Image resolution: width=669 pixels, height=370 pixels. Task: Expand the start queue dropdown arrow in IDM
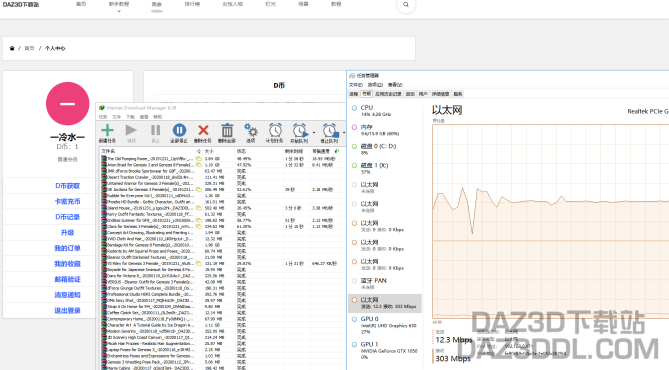pos(314,132)
